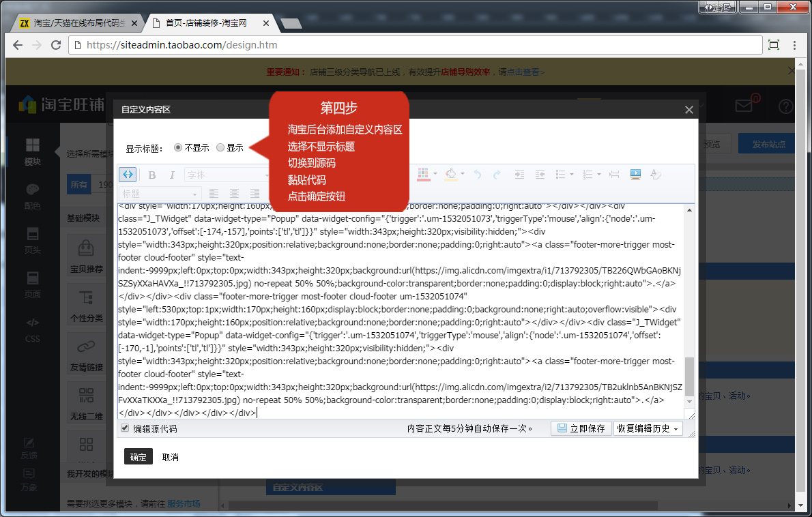This screenshot has width=812, height=517.
Task: Select the 宝贝推荐 module icon
Action: [x=86, y=248]
